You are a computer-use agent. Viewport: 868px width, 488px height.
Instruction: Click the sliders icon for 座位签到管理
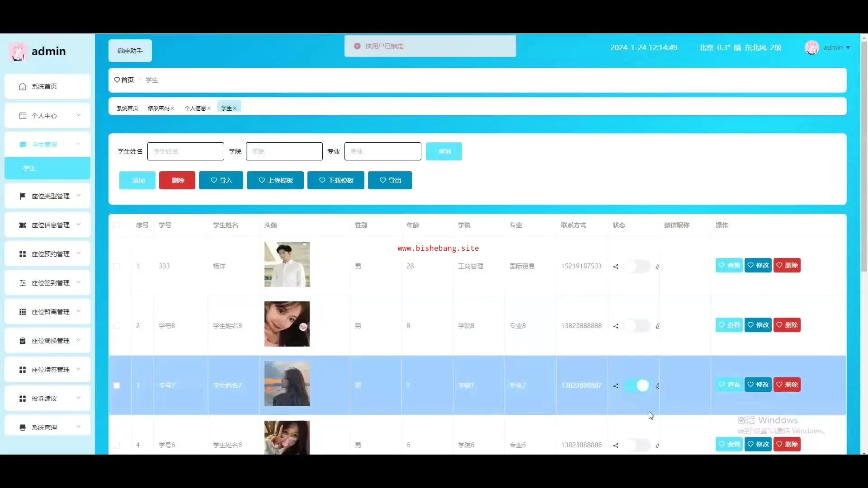pos(23,283)
